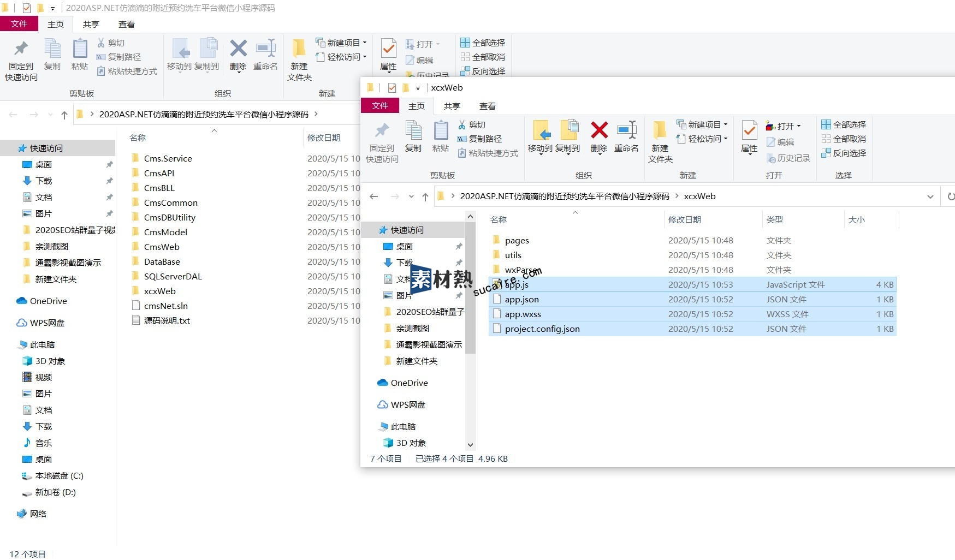Click the Cut scissors icon in xcxWeb ribbon

(x=462, y=124)
